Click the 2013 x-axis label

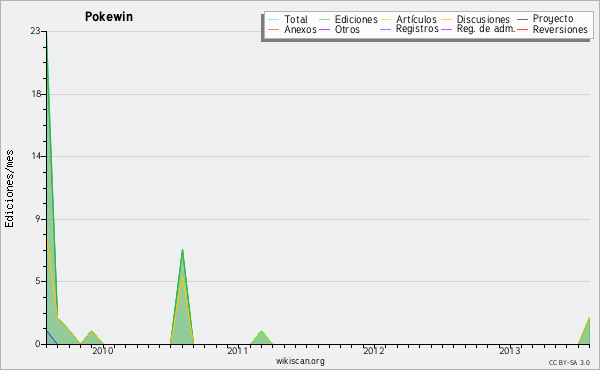(x=510, y=350)
